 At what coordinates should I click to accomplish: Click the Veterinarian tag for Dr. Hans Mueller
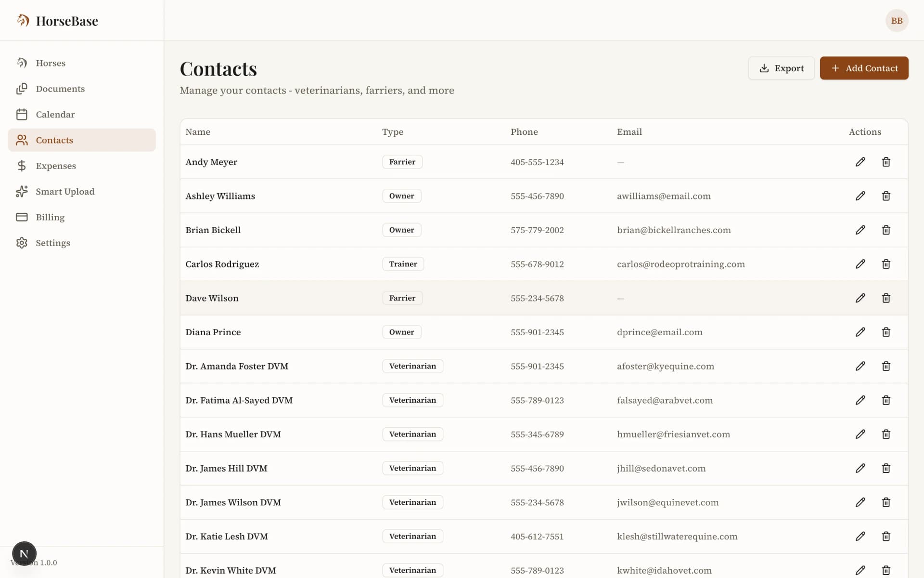(412, 434)
